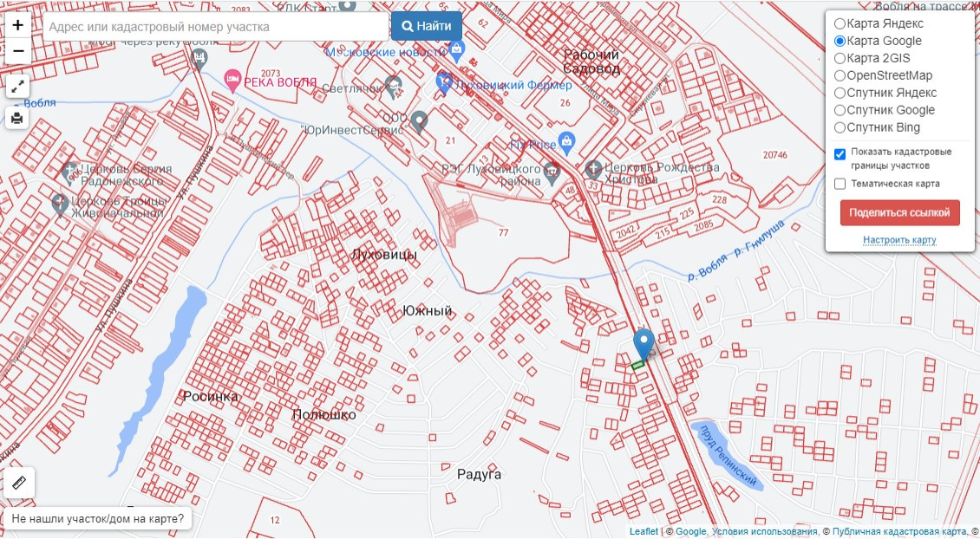This screenshot has width=980, height=539.
Task: Click the Полюшко map label
Action: coord(323,415)
